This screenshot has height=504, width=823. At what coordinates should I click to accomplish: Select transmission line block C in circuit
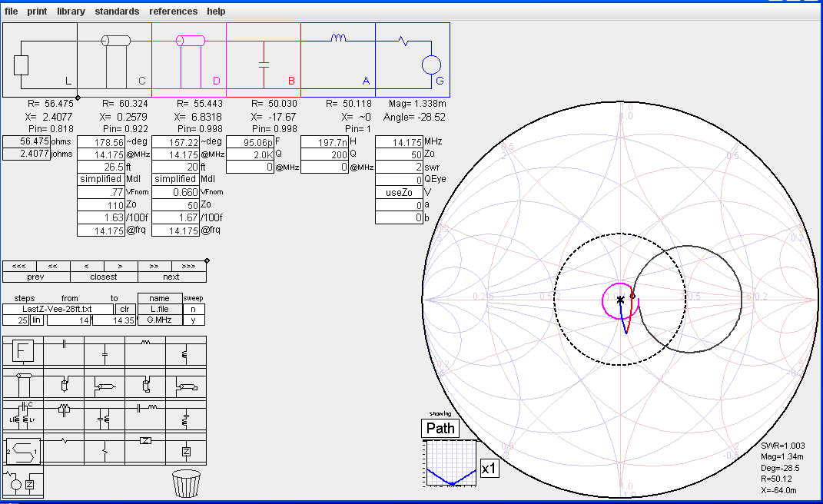pos(114,60)
